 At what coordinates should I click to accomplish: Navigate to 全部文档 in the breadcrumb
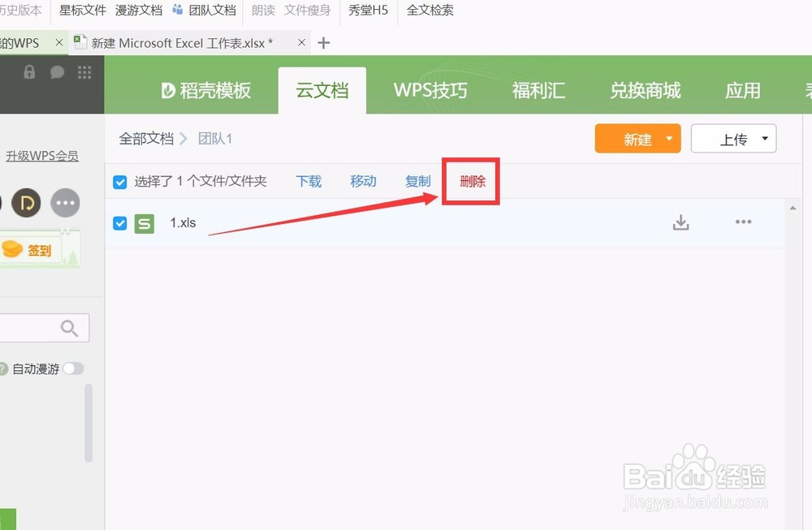147,138
